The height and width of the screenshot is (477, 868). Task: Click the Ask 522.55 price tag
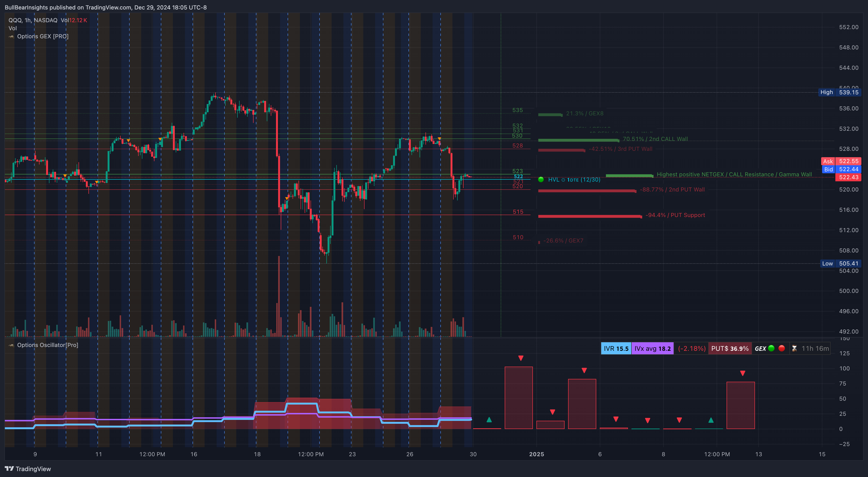pyautogui.click(x=841, y=161)
